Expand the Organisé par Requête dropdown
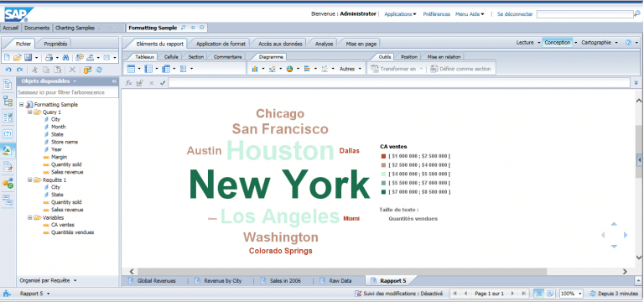Screen dimensions: 644x302 tap(48, 281)
